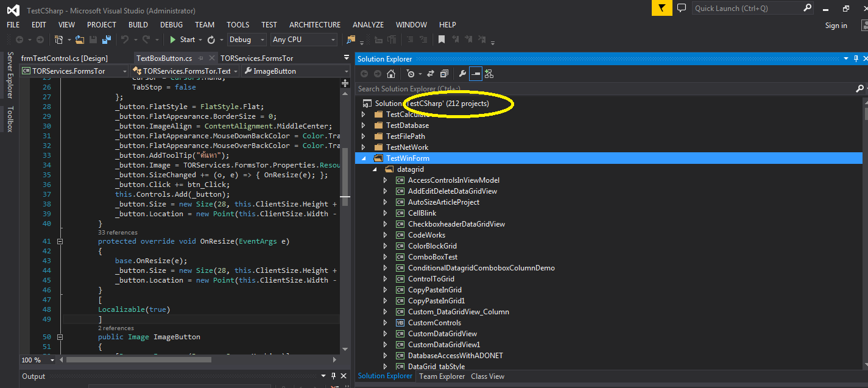
Task: Collapse the TestWinForm folder
Action: coord(364,158)
